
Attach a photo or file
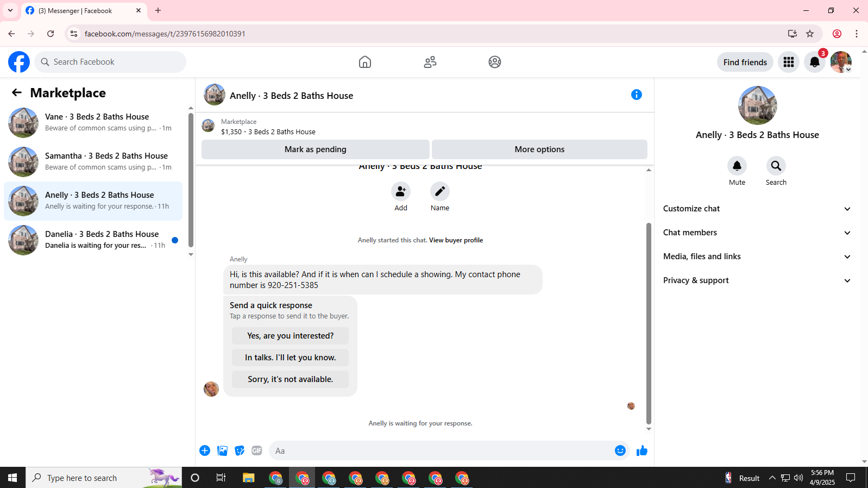222,451
